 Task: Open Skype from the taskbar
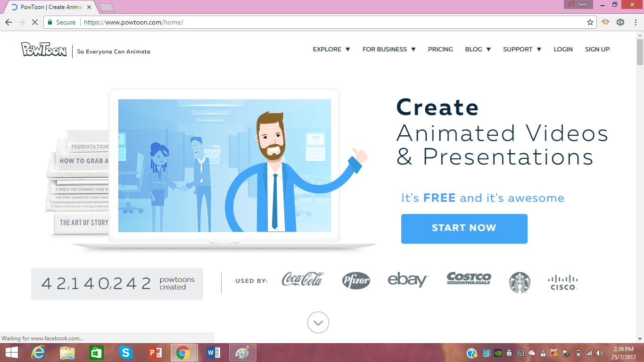[126, 353]
